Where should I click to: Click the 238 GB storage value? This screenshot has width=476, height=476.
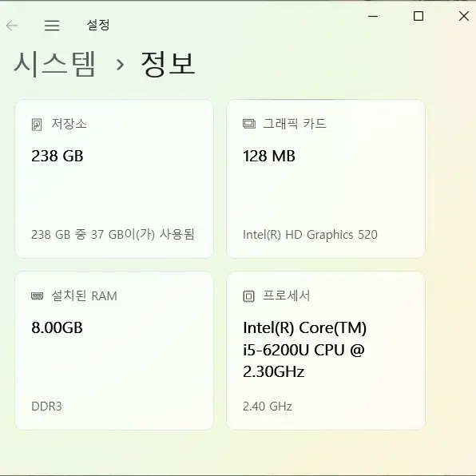coord(58,156)
